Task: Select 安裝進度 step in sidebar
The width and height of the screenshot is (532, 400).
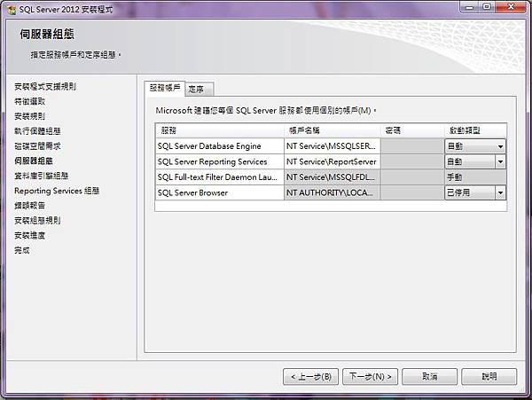Action: click(29, 235)
